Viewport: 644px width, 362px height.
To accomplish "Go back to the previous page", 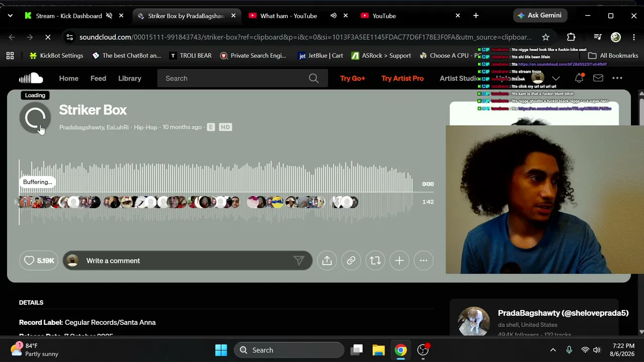I will point(12,37).
